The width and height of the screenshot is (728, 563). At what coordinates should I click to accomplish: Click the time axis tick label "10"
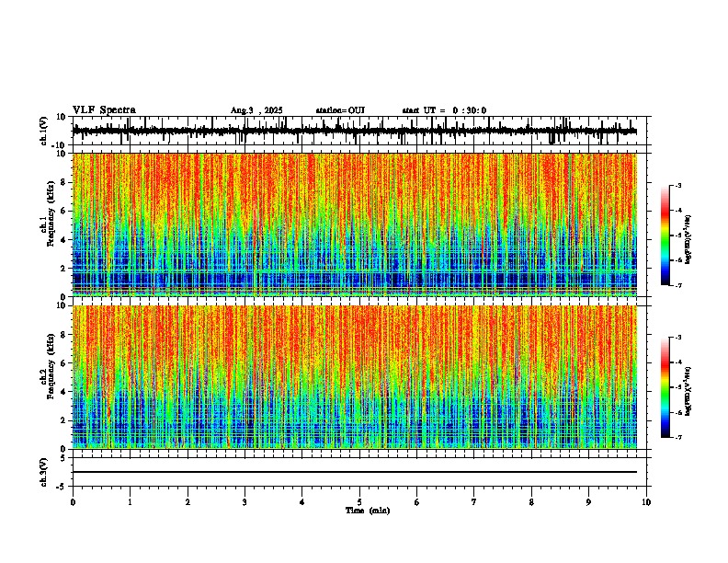pos(646,502)
